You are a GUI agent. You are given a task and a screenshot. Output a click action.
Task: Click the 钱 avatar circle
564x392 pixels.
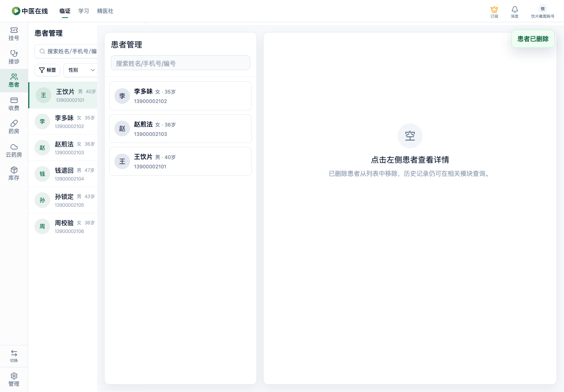(42, 174)
